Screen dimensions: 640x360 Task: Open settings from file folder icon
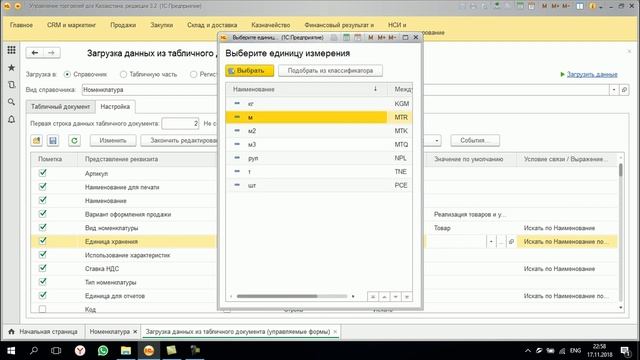tap(37, 140)
